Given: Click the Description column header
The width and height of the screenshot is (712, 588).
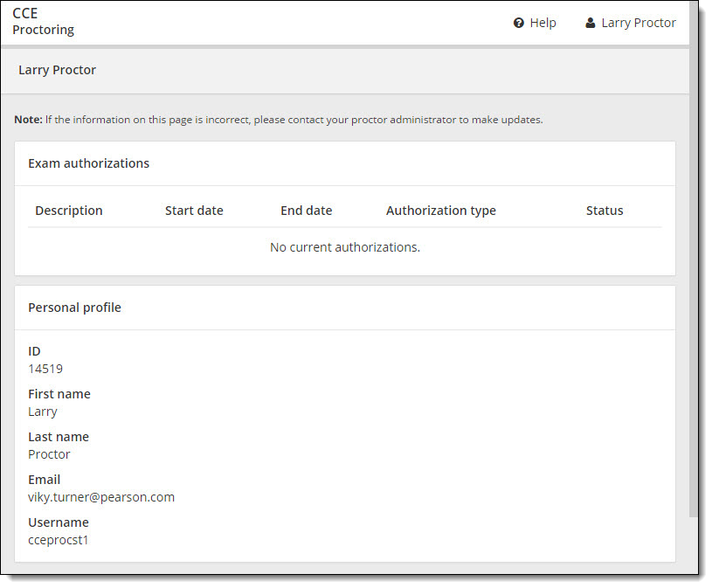Looking at the screenshot, I should coord(69,211).
